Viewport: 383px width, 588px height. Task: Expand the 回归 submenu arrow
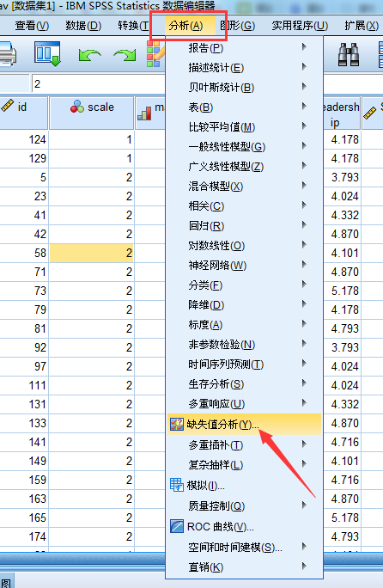(304, 225)
